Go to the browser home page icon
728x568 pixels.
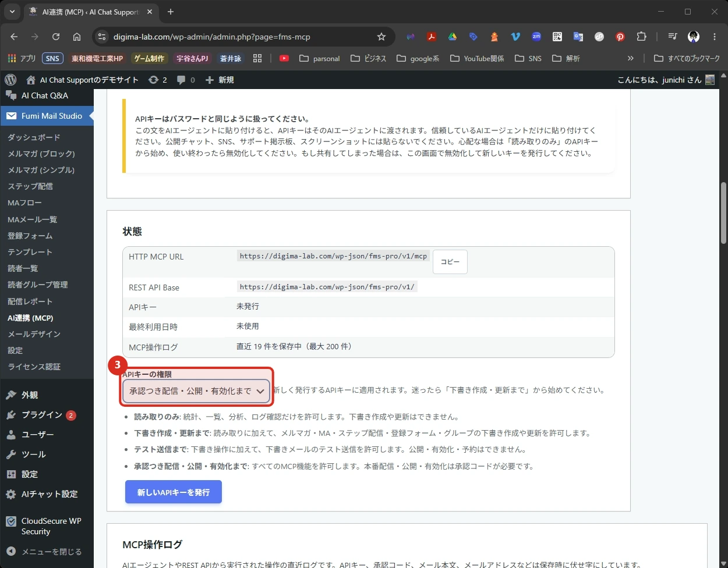point(77,37)
